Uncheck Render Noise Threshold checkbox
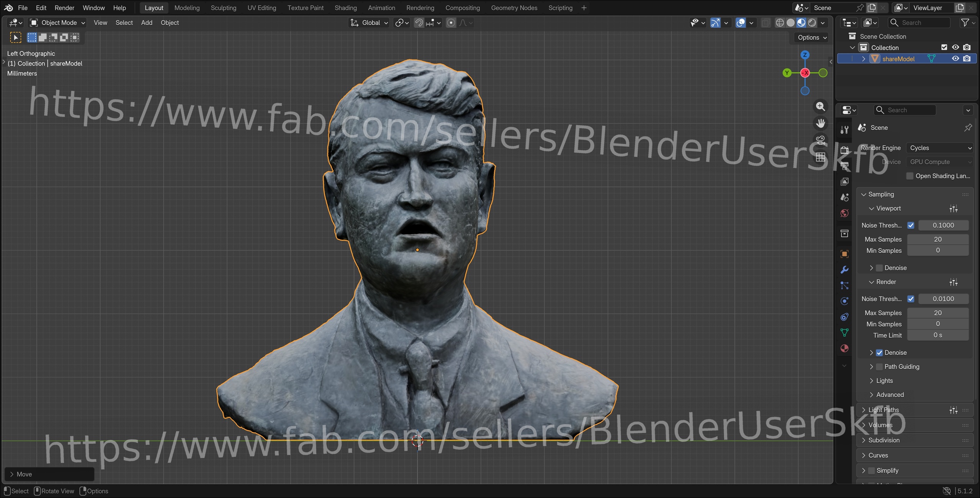980x498 pixels. pos(911,299)
